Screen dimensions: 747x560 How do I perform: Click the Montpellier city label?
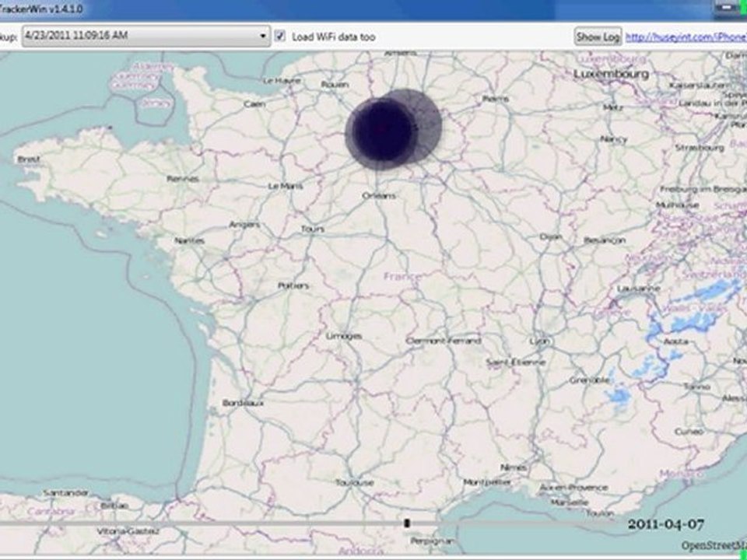[487, 482]
